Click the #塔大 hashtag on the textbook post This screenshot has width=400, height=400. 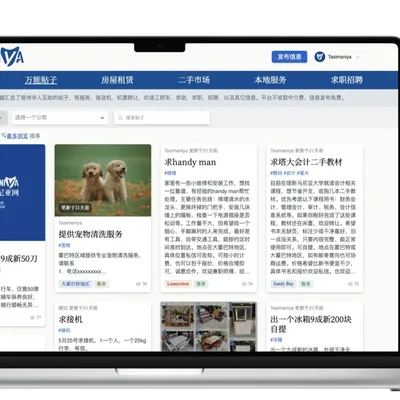point(303,173)
